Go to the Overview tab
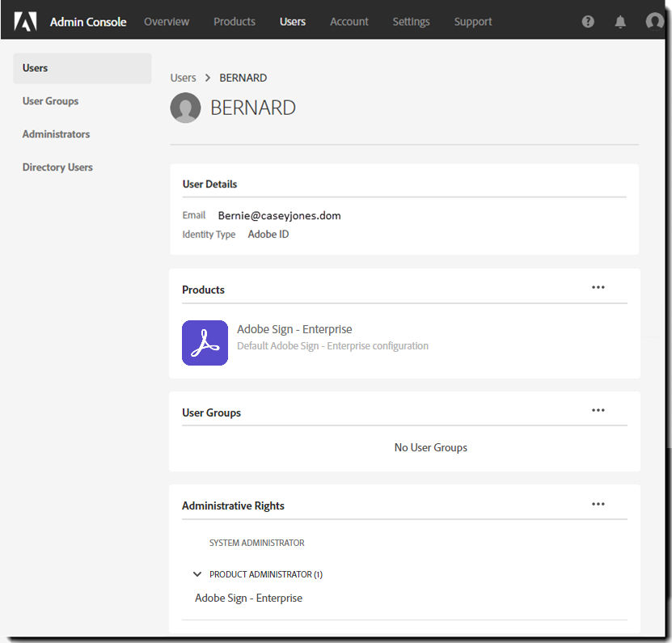This screenshot has height=643, width=672. 167,21
